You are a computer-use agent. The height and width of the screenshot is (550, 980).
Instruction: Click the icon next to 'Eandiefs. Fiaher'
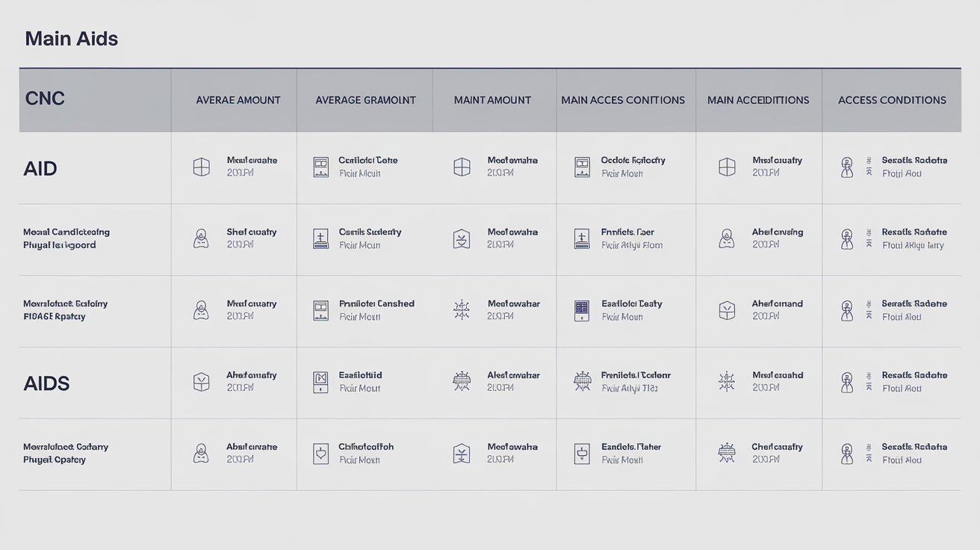point(582,454)
